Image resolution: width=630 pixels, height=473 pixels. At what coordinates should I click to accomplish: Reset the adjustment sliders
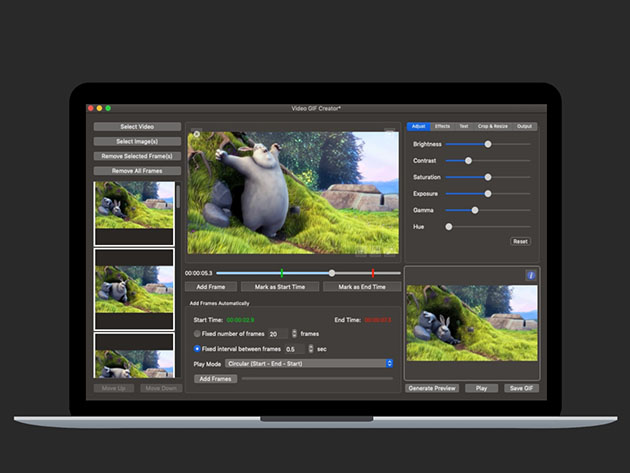click(x=520, y=242)
